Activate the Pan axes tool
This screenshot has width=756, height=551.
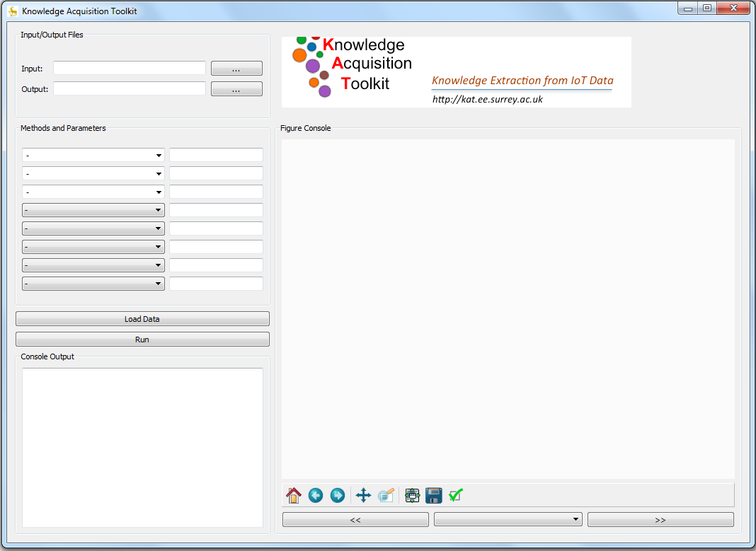tap(363, 495)
